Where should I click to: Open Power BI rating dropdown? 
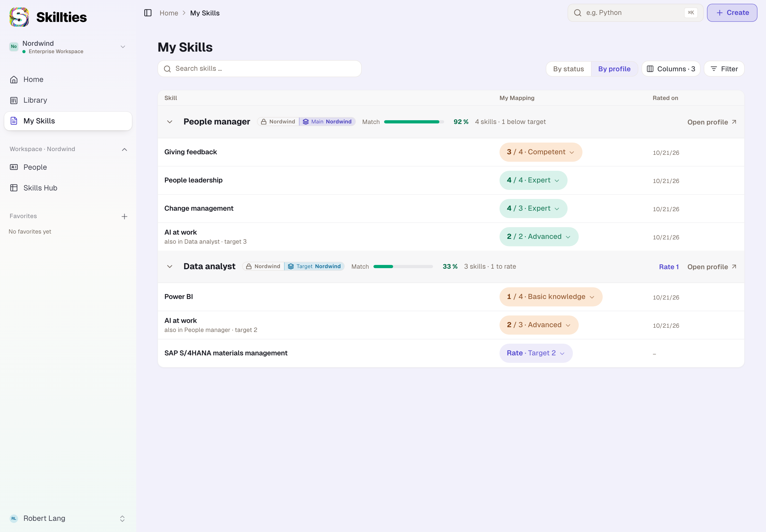pyautogui.click(x=551, y=297)
